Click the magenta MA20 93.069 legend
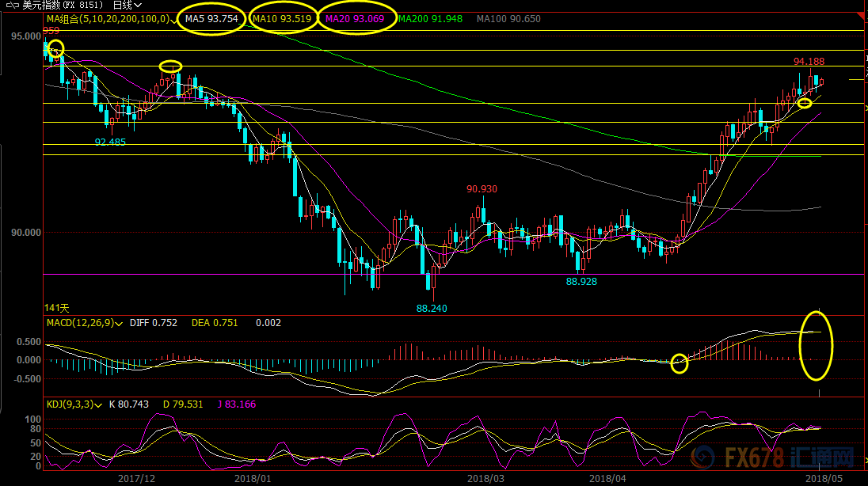This screenshot has height=486, width=868. coord(355,19)
